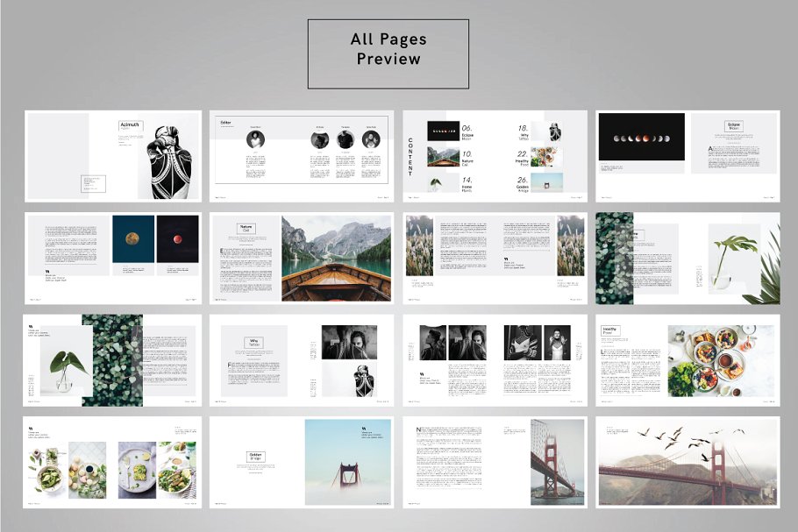Click the All Pages Preview title box
Image resolution: width=798 pixels, height=532 pixels.
pyautogui.click(x=388, y=54)
